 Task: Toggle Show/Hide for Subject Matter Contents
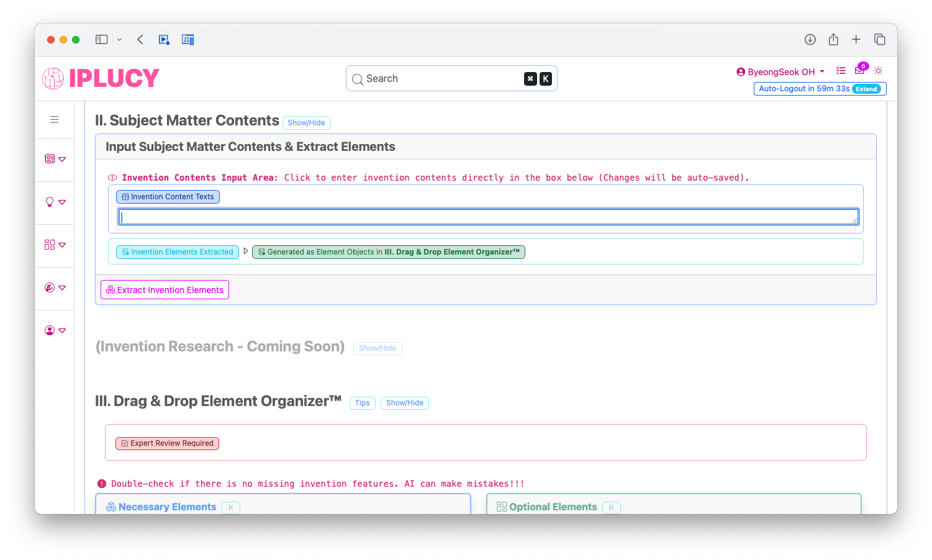306,123
